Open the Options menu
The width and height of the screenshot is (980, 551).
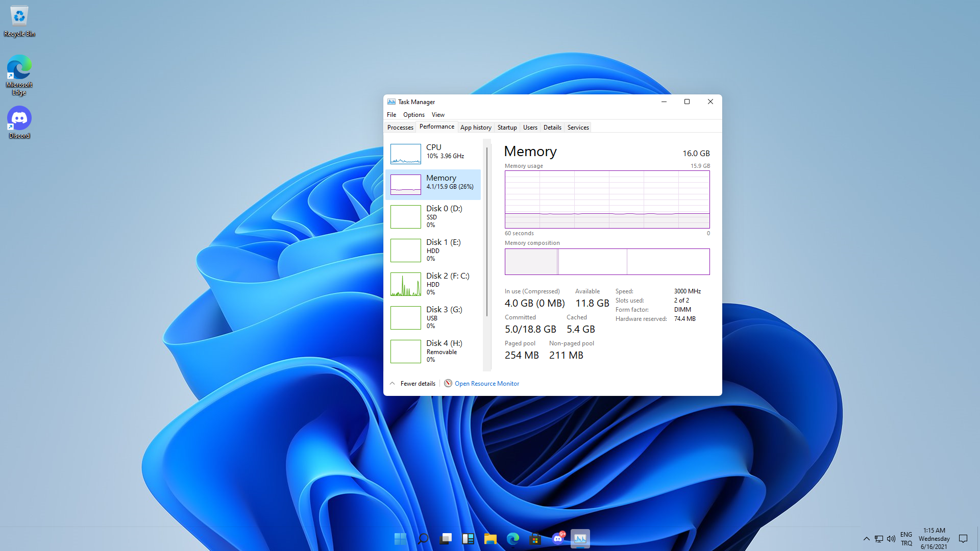[x=413, y=115]
